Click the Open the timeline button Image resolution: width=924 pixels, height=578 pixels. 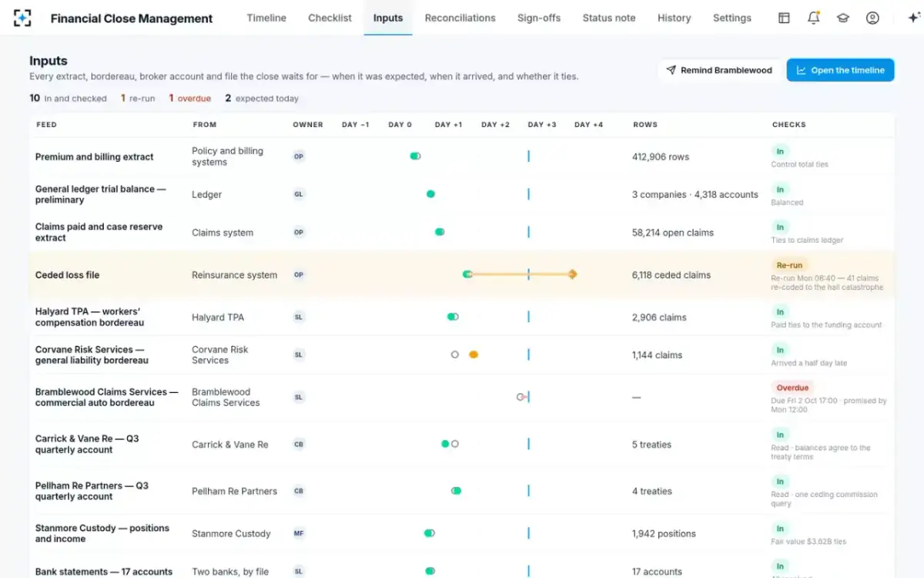coord(840,70)
